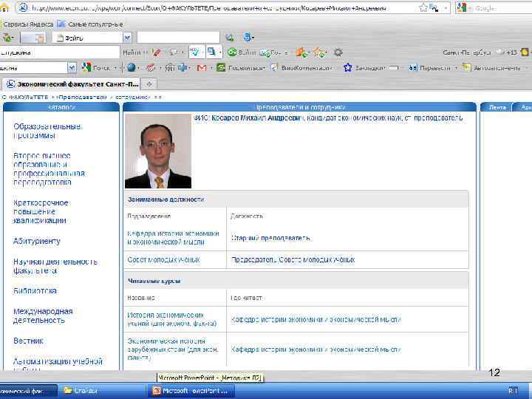The width and height of the screenshot is (532, 399).
Task: Click the ВикиКомпаньон toolbar button
Action: click(x=301, y=68)
